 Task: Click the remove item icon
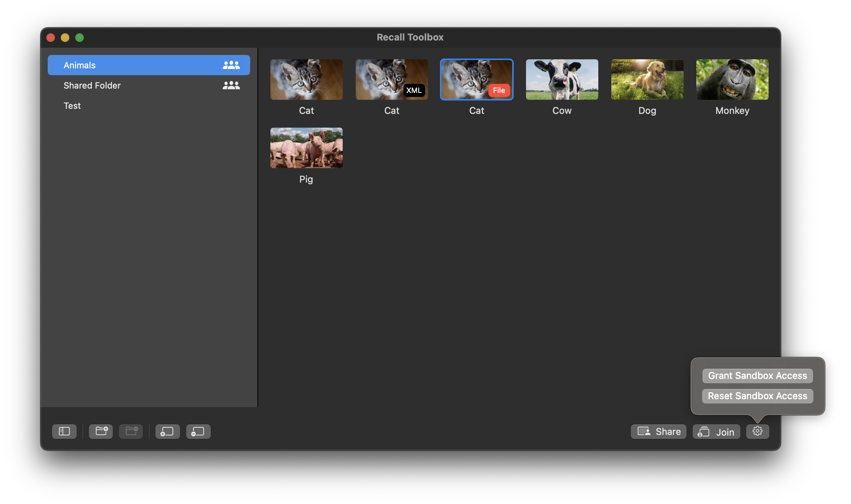coord(198,431)
